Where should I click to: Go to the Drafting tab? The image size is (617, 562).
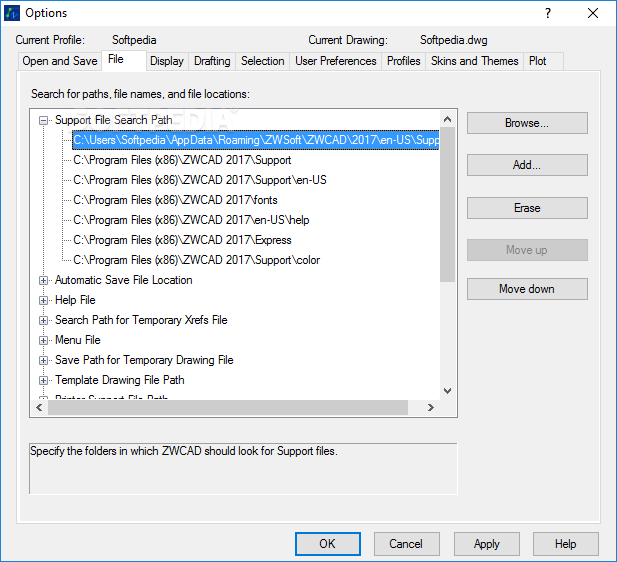(212, 61)
